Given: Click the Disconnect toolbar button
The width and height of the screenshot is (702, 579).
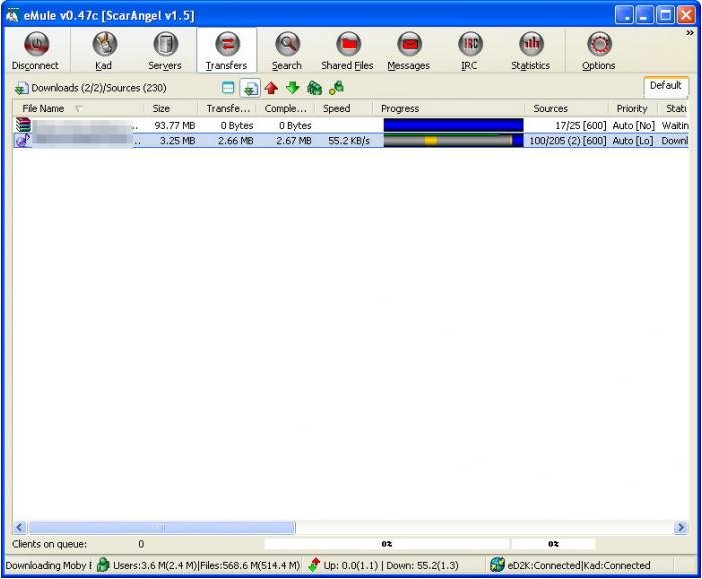Looking at the screenshot, I should tap(35, 51).
